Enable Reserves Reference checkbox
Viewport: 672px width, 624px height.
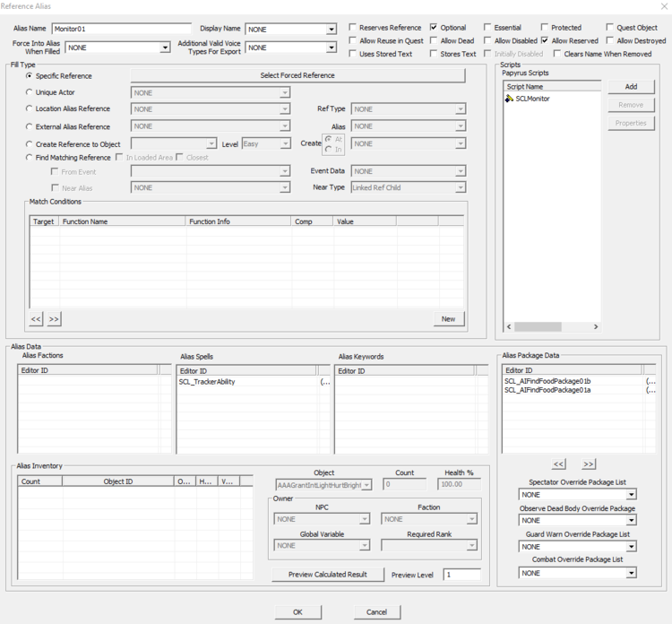click(352, 27)
